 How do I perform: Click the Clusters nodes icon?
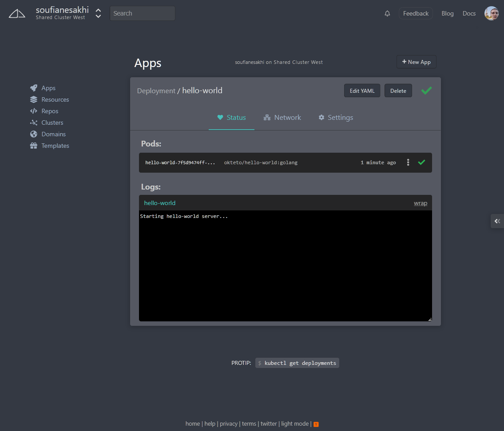(34, 123)
